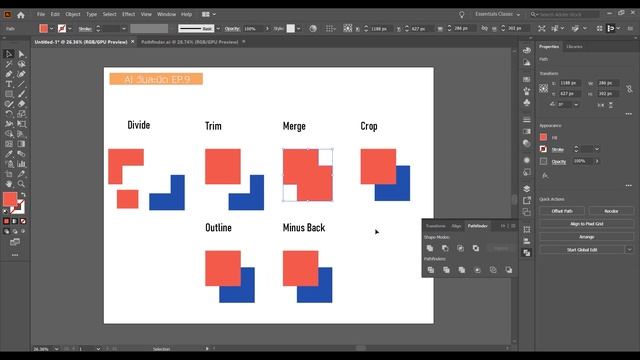Reset default fill and stroke colors
Screen dimensions: 640x360
tap(5, 211)
